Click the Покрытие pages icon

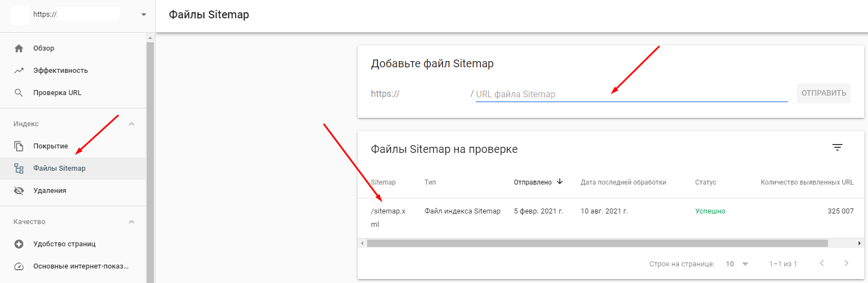pos(19,146)
